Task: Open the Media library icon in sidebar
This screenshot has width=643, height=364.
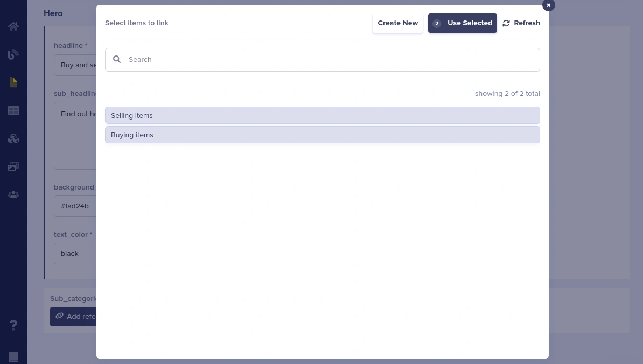Action: tap(13, 166)
